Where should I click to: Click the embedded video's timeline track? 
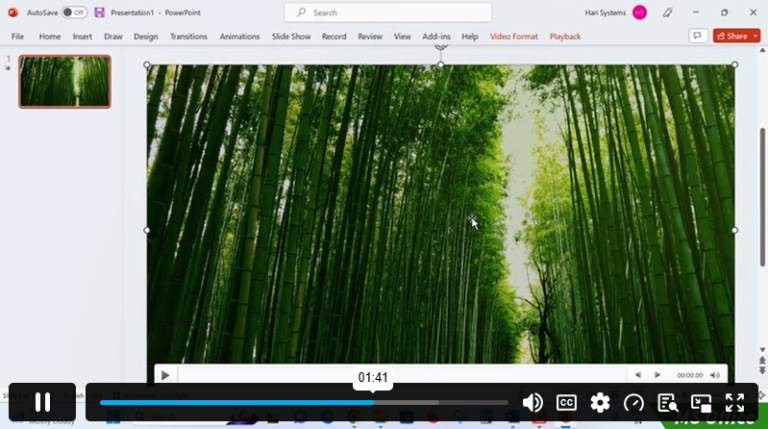click(x=402, y=375)
